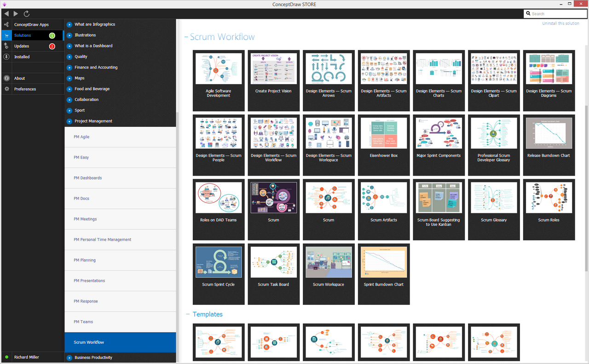Click the About info icon
Screen dimensions: 589x364
6,78
